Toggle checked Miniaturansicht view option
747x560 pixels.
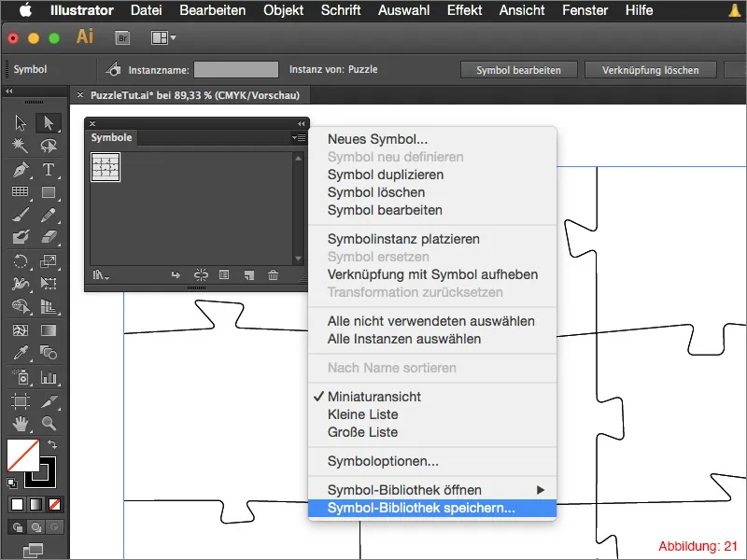pyautogui.click(x=432, y=397)
